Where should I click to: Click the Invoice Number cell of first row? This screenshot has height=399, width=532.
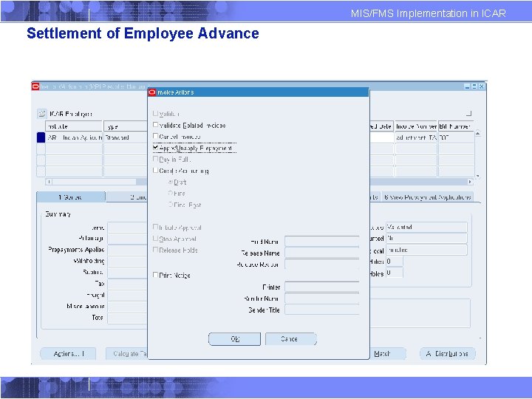pos(416,137)
